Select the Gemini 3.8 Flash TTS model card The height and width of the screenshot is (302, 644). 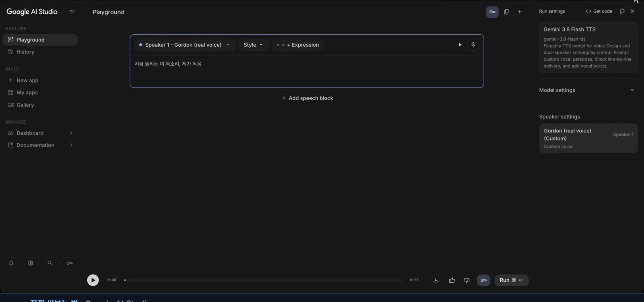[588, 48]
